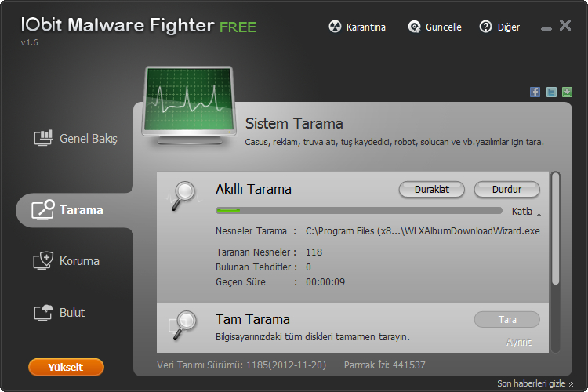Hide news via Son haberleri gizle
This screenshot has width=588, height=392.
(x=535, y=383)
